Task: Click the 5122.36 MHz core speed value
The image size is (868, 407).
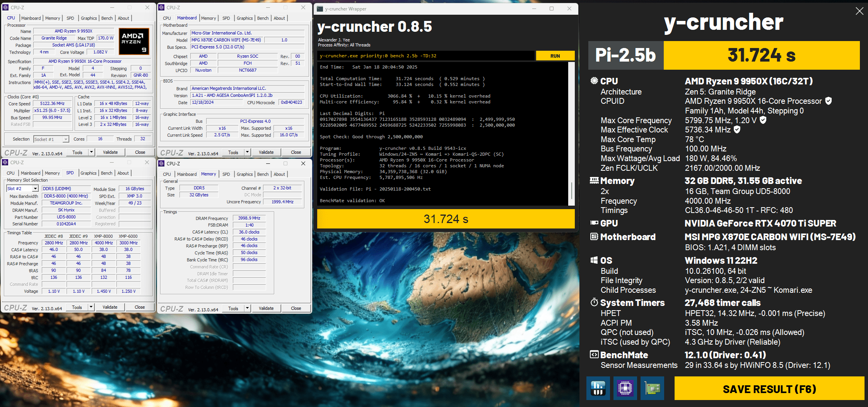Action: pos(53,103)
